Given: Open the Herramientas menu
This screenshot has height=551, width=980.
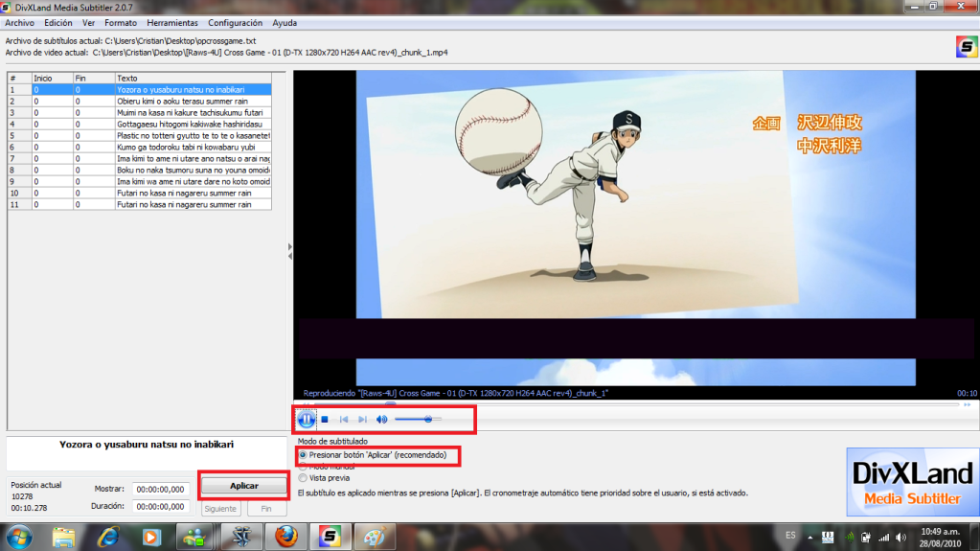Looking at the screenshot, I should point(172,22).
